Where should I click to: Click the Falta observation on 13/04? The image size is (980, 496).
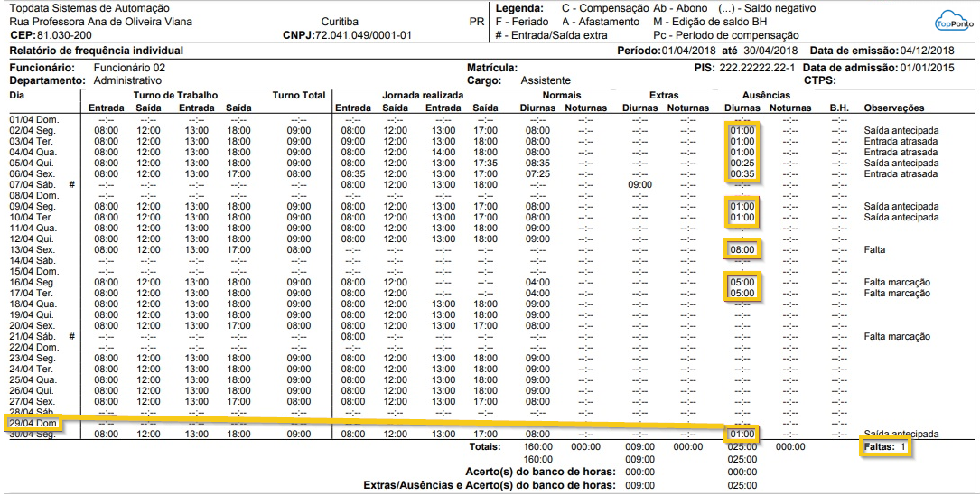pos(876,249)
